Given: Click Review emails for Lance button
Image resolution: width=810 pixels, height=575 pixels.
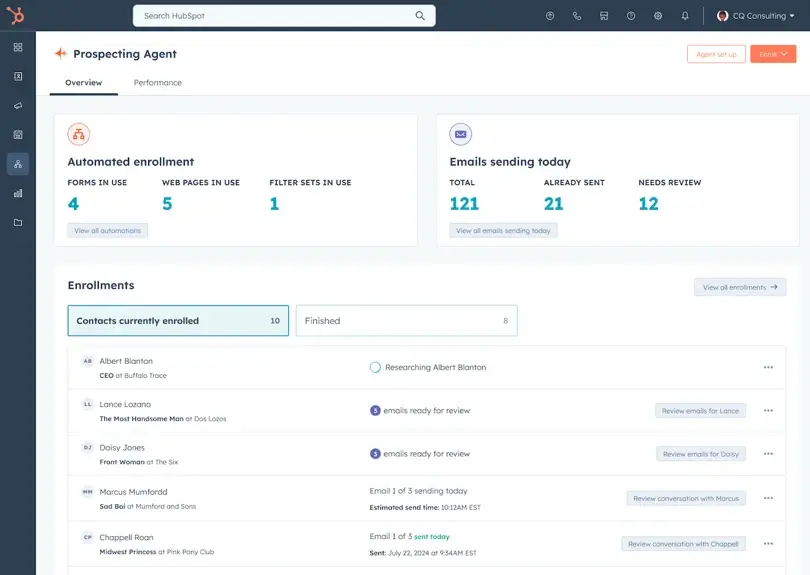Looking at the screenshot, I should tap(700, 411).
